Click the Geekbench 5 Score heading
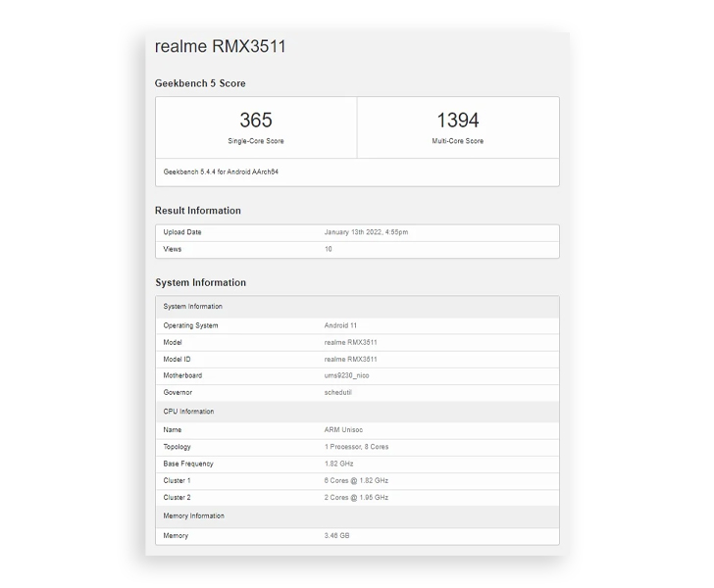Image resolution: width=714 pixels, height=588 pixels. tap(200, 83)
